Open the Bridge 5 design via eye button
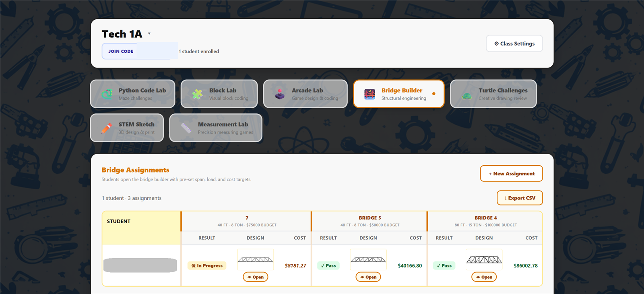Viewport: 644px width, 294px height. click(x=368, y=277)
